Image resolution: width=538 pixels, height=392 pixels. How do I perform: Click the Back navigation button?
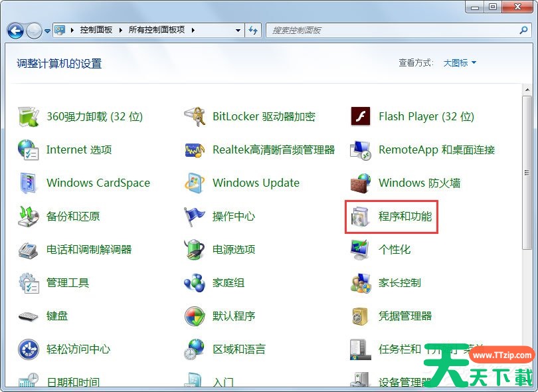[x=15, y=31]
